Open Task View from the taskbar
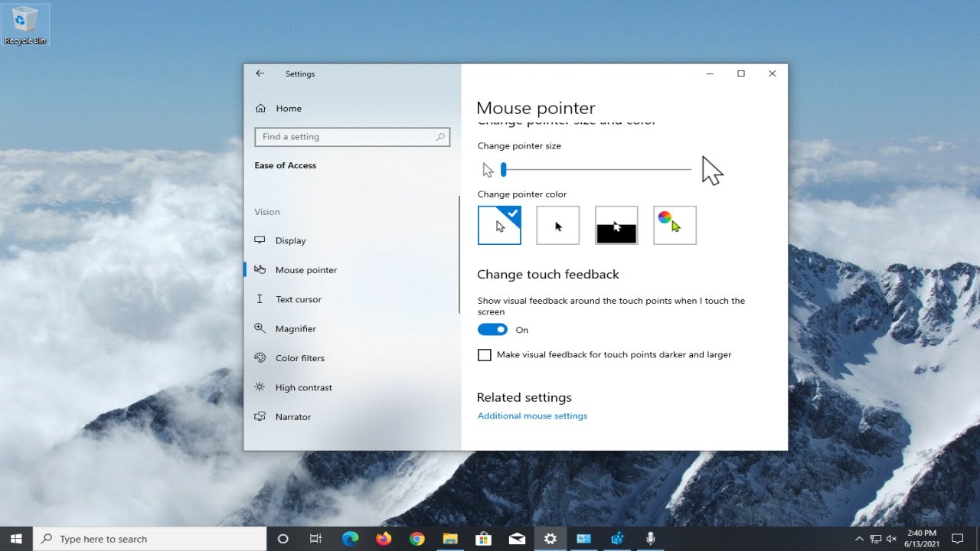The height and width of the screenshot is (551, 980). (315, 539)
